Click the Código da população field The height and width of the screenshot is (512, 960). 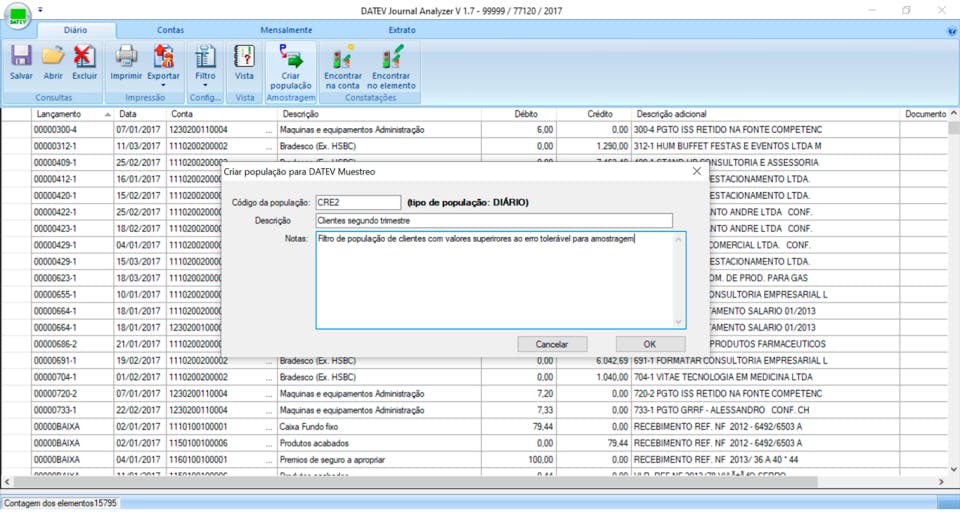click(x=357, y=203)
